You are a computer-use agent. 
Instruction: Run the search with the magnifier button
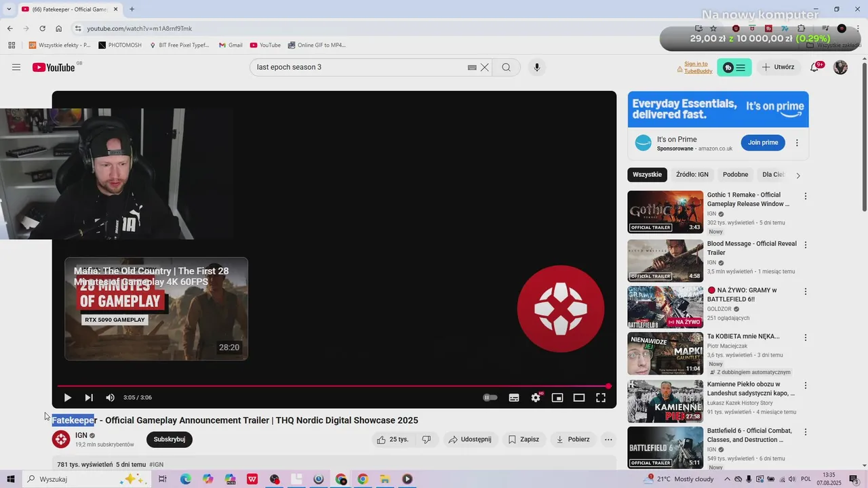506,67
